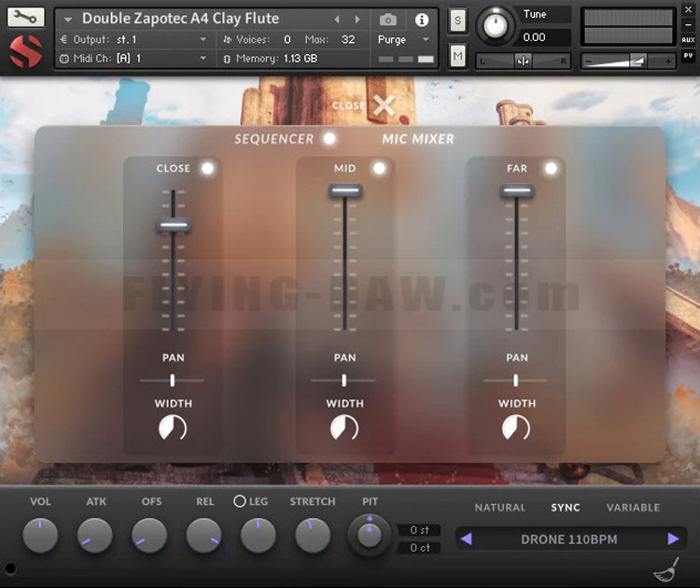Click the 0 ct cents value
This screenshot has height=588, width=700.
point(419,548)
